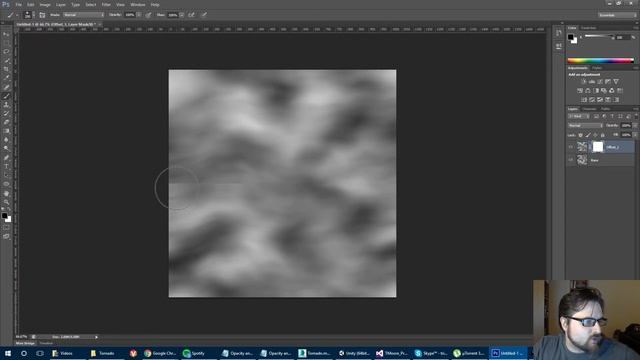Screen dimensions: 640x360
Task: Click the color spectrum ramp in Color panel
Action: pyautogui.click(x=600, y=61)
